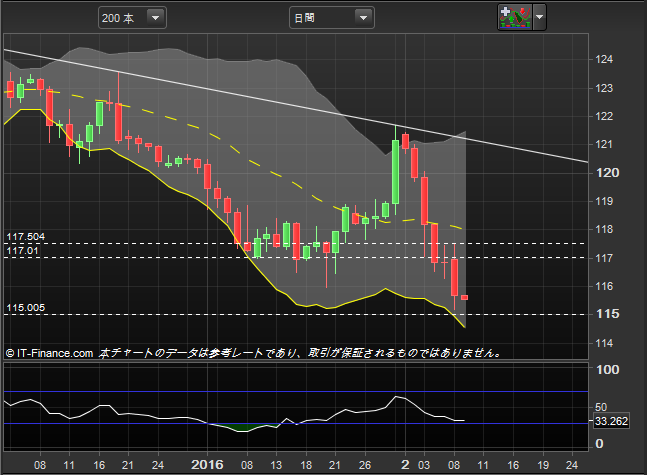
Task: Click the 122 price axis label
Action: coord(604,116)
